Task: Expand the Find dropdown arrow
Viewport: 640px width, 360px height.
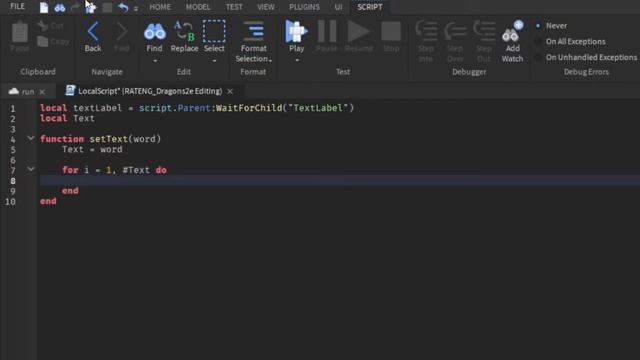Action: coord(155,61)
